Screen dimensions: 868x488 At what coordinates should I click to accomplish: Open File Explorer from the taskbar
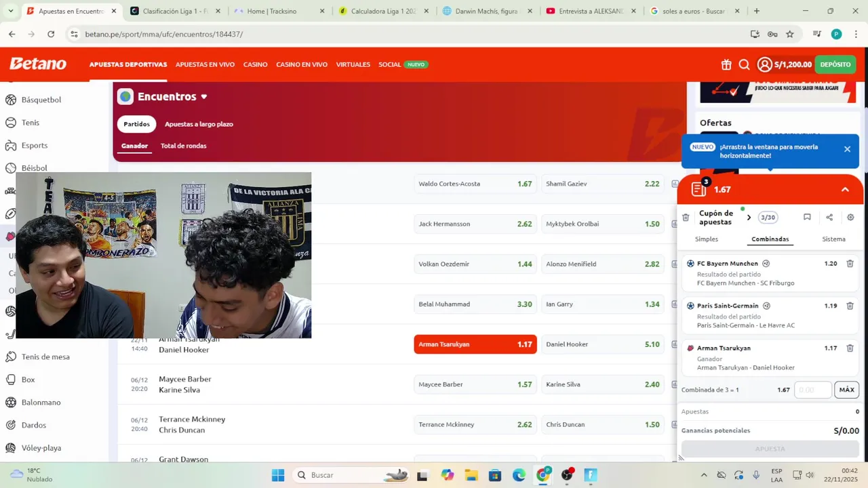pos(471,475)
